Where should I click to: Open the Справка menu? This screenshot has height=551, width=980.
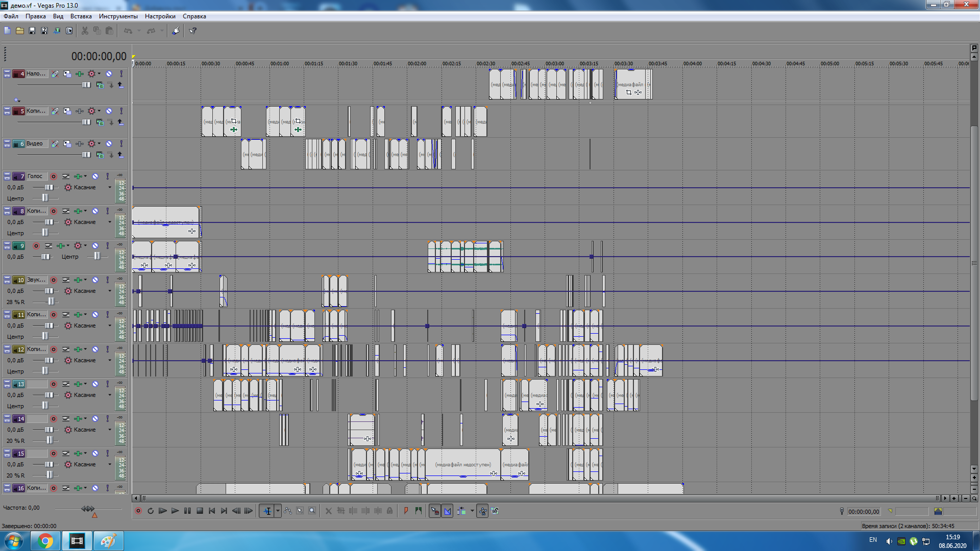[194, 16]
